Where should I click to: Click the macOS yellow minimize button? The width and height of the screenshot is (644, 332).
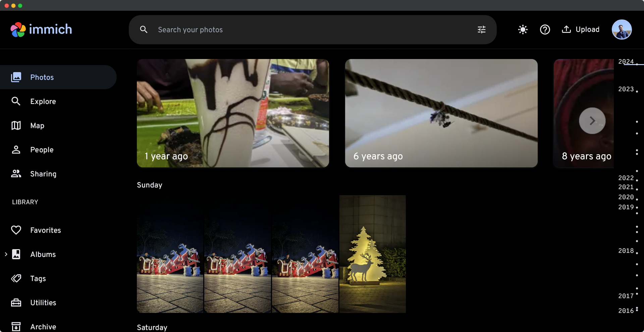(x=13, y=6)
